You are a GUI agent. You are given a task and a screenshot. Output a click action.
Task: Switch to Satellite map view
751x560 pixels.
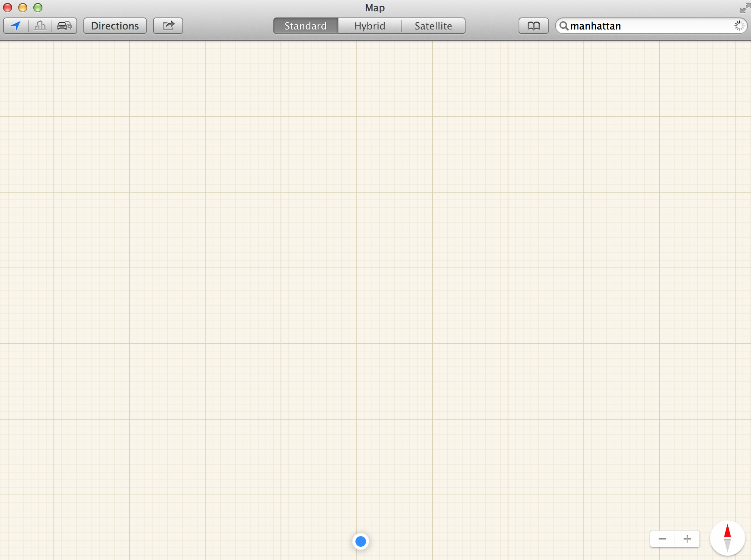433,26
